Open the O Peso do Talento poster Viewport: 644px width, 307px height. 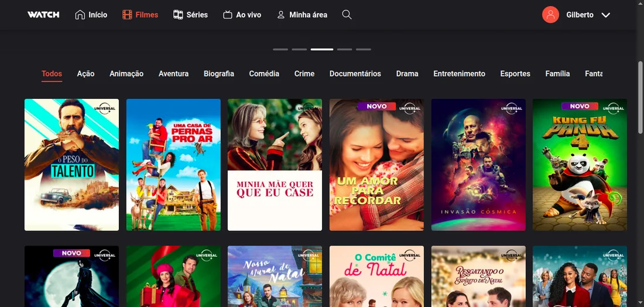click(71, 164)
